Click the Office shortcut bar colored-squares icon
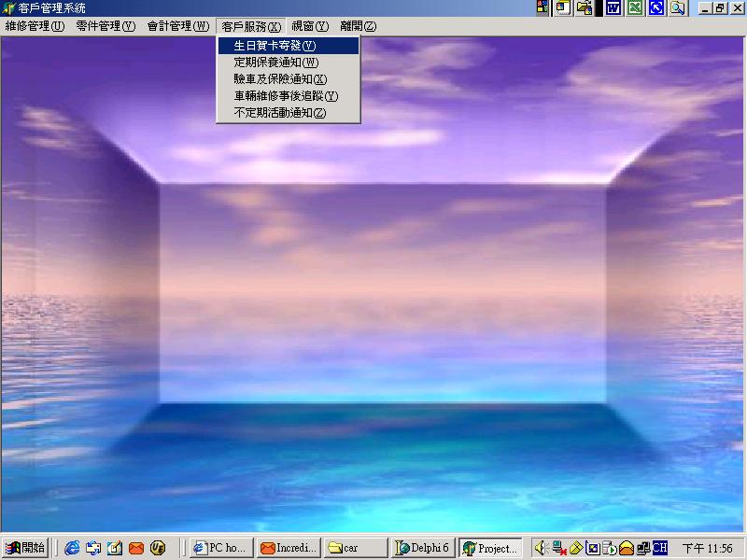 tap(542, 7)
